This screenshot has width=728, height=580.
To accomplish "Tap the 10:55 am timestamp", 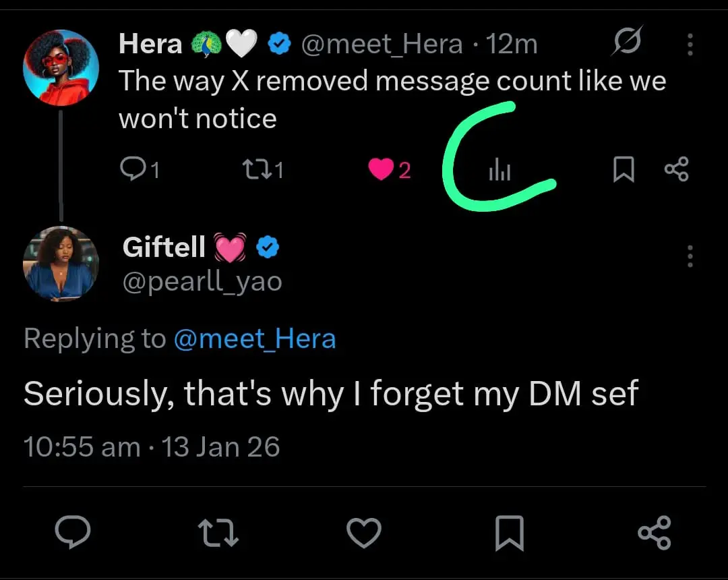I will [82, 447].
